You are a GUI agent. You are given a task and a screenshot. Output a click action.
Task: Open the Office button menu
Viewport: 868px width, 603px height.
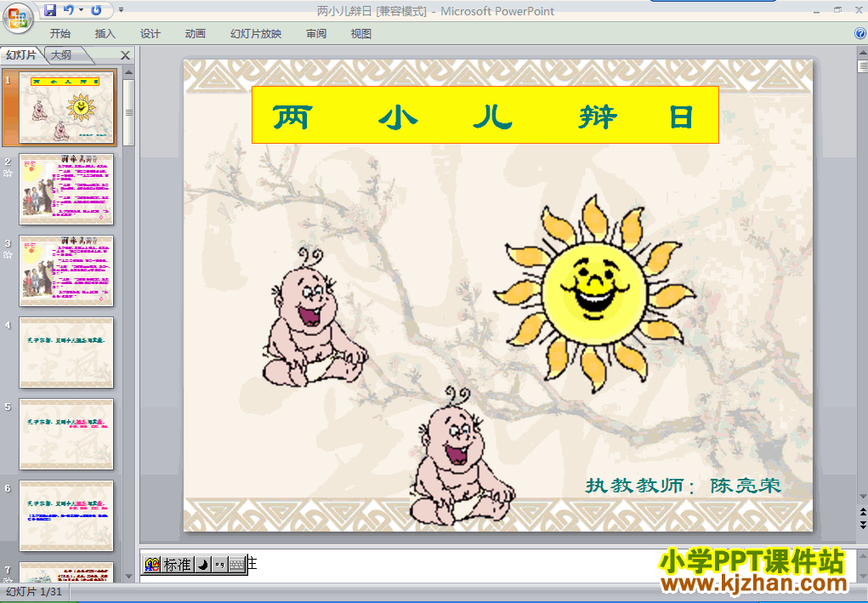(x=18, y=18)
